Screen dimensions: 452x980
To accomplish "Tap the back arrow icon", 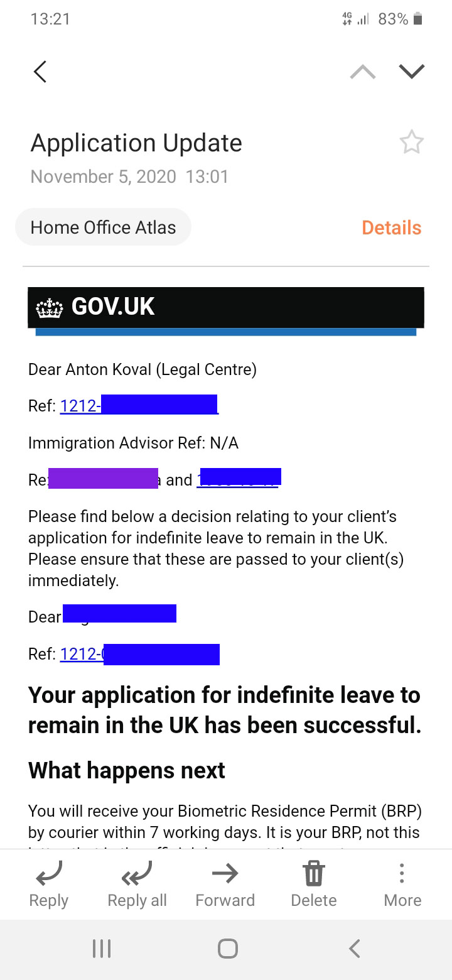I will point(40,72).
